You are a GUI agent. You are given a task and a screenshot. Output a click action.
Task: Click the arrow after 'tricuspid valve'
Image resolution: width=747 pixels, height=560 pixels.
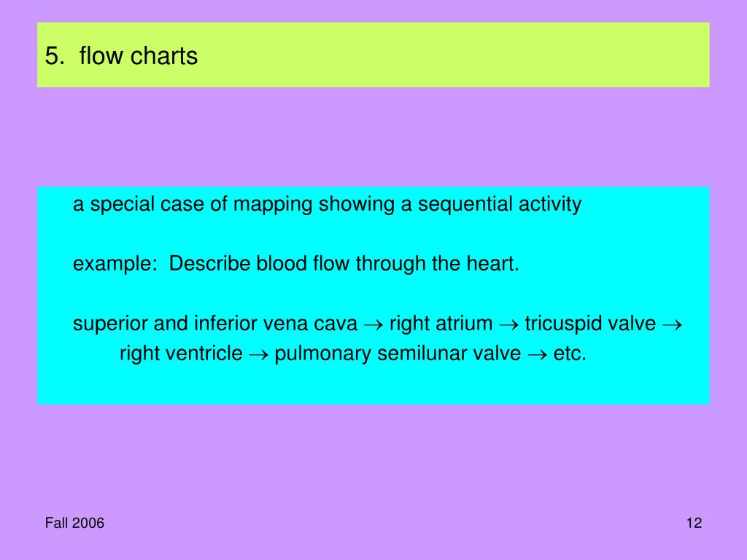point(672,325)
